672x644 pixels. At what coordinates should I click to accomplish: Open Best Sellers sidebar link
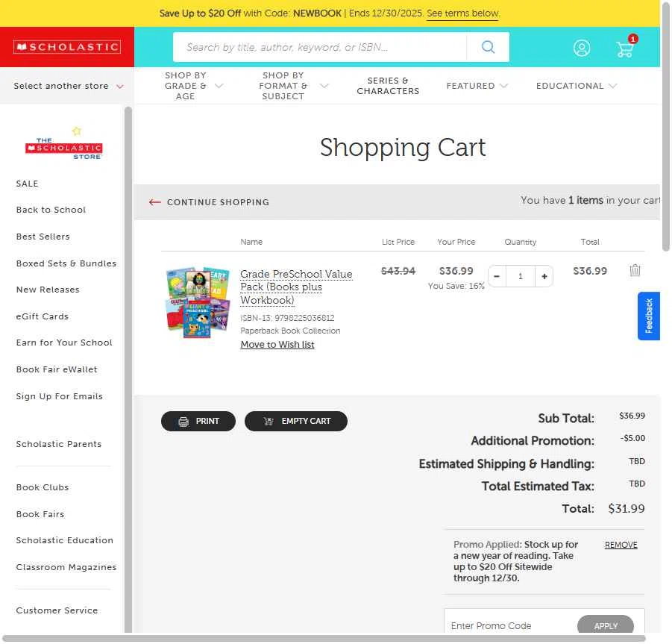[43, 237]
